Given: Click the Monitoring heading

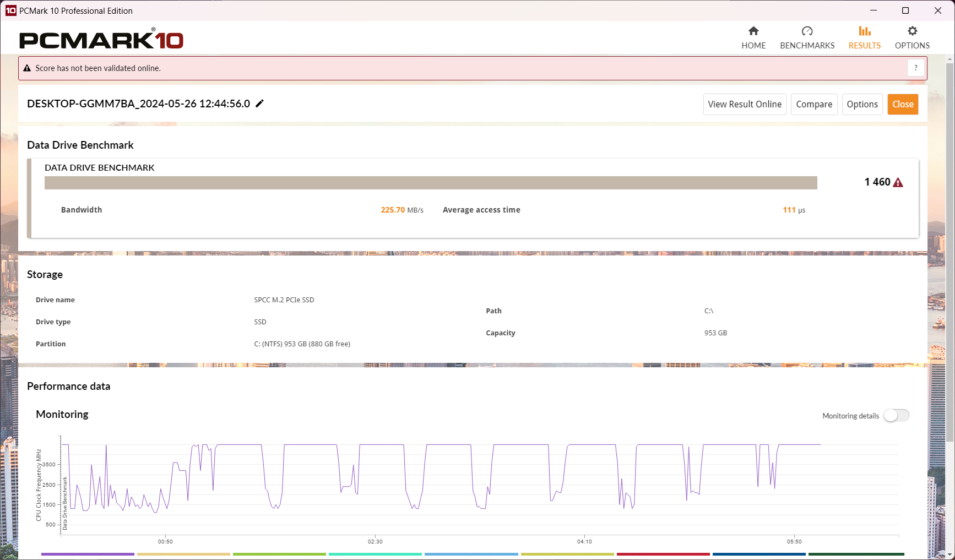Looking at the screenshot, I should point(62,414).
